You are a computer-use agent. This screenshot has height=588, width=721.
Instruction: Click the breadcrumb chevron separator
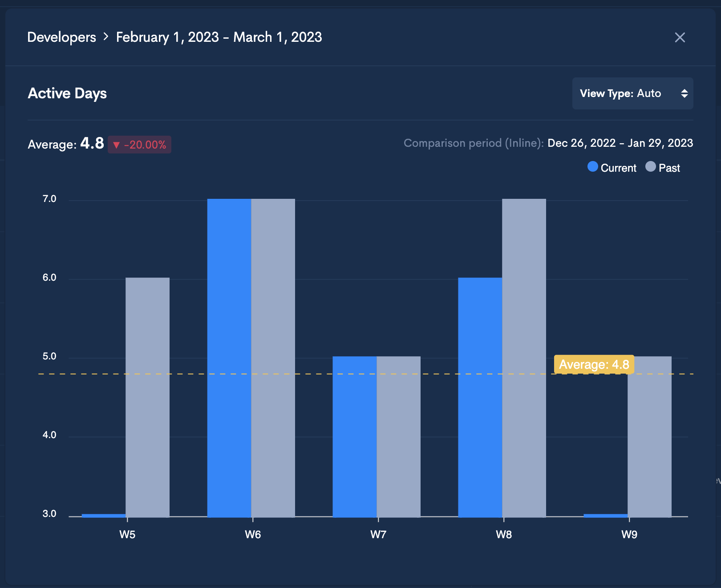tap(106, 36)
